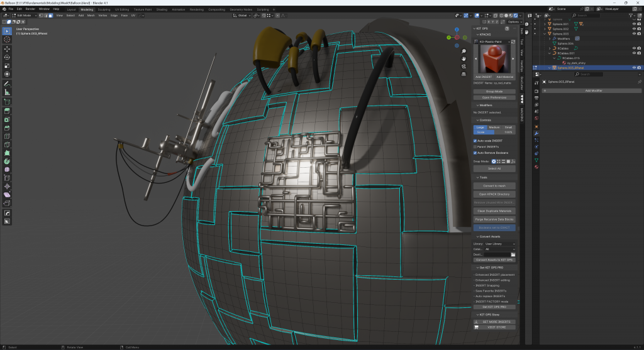
Task: Select the Rip Region tool
Action: [7, 203]
